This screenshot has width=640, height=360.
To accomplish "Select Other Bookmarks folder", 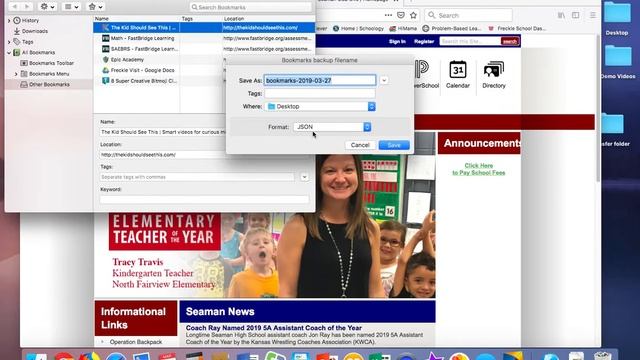I will click(49, 84).
